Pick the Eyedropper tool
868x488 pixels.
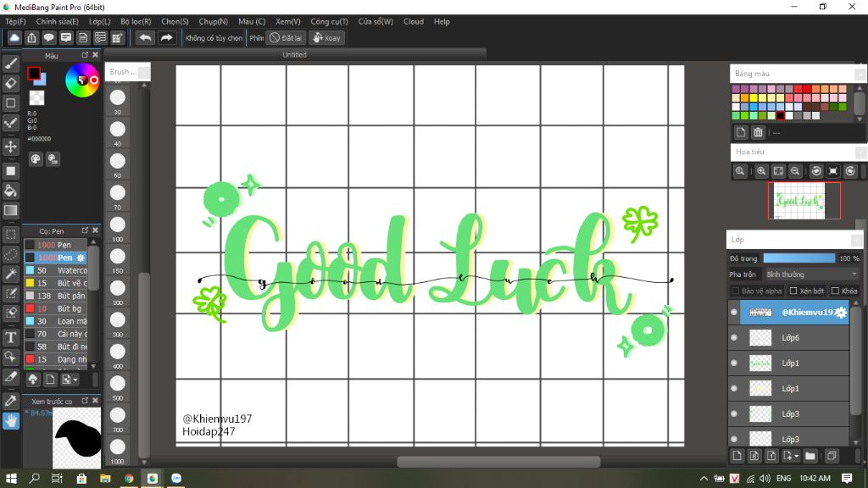10,400
